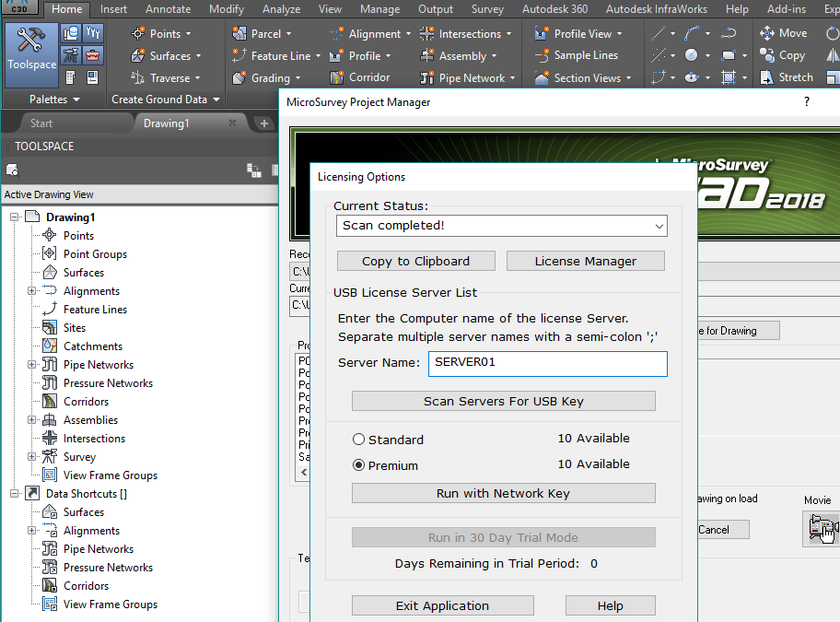
Task: Expand the Survey tree node
Action: pyautogui.click(x=33, y=457)
